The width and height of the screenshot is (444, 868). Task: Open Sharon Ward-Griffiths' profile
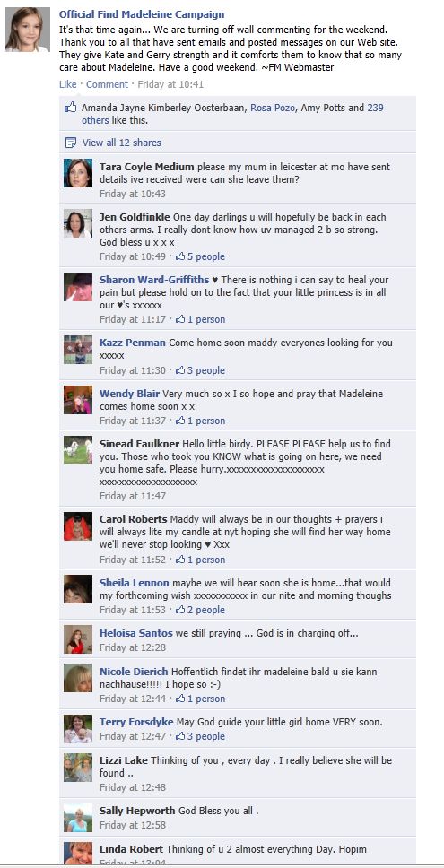[x=154, y=280]
